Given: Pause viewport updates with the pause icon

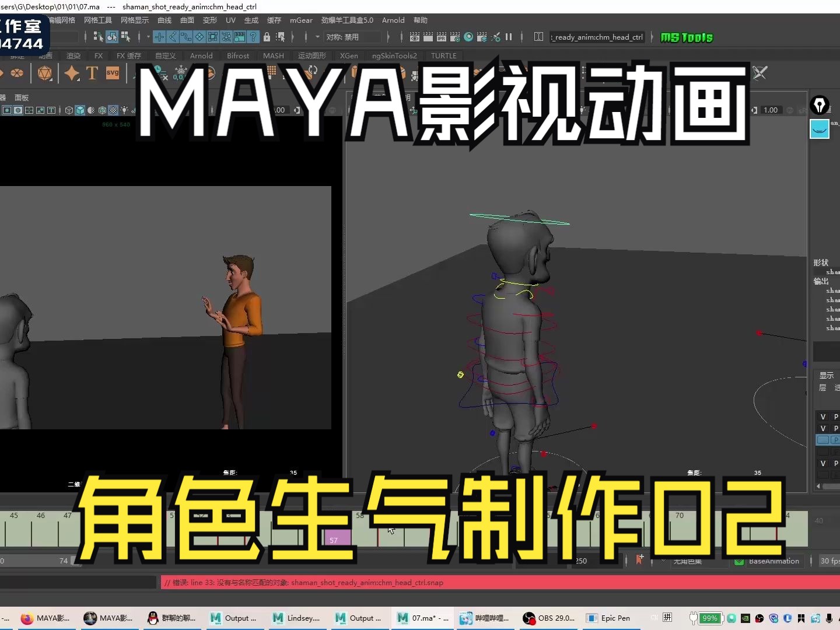Looking at the screenshot, I should pyautogui.click(x=509, y=37).
